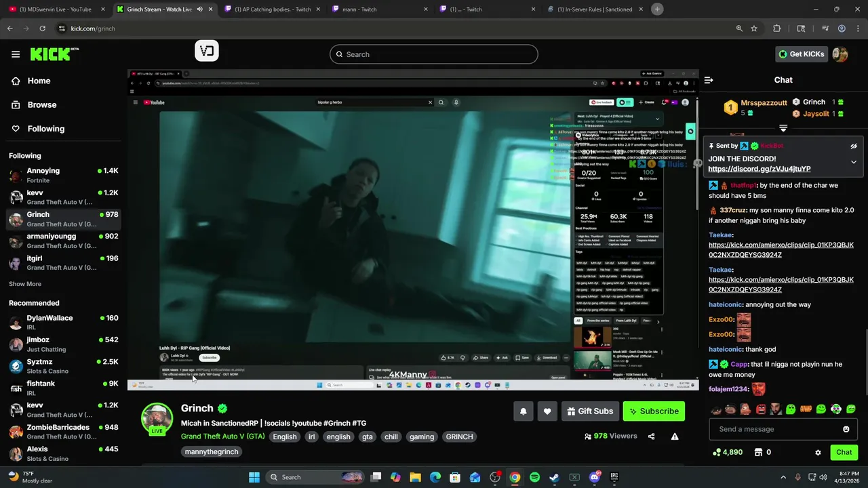Open chat settings gear

click(818, 452)
